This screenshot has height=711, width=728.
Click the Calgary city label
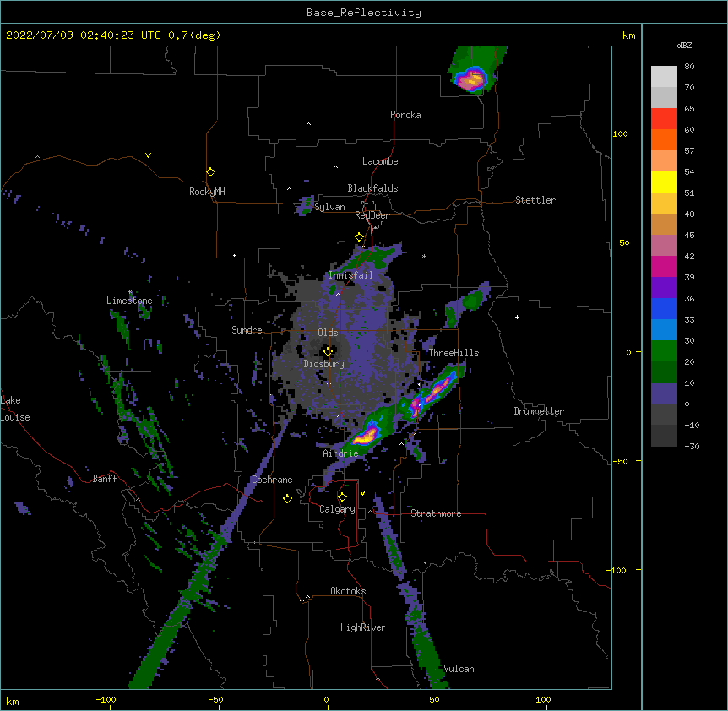pos(337,509)
